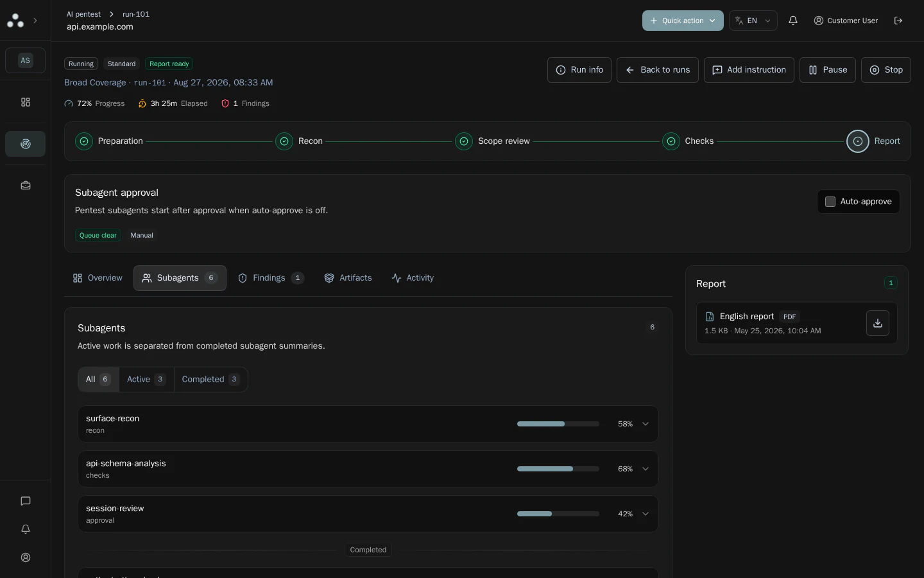The height and width of the screenshot is (578, 924).
Task: Click the Subagents section count badge
Action: coord(652,327)
